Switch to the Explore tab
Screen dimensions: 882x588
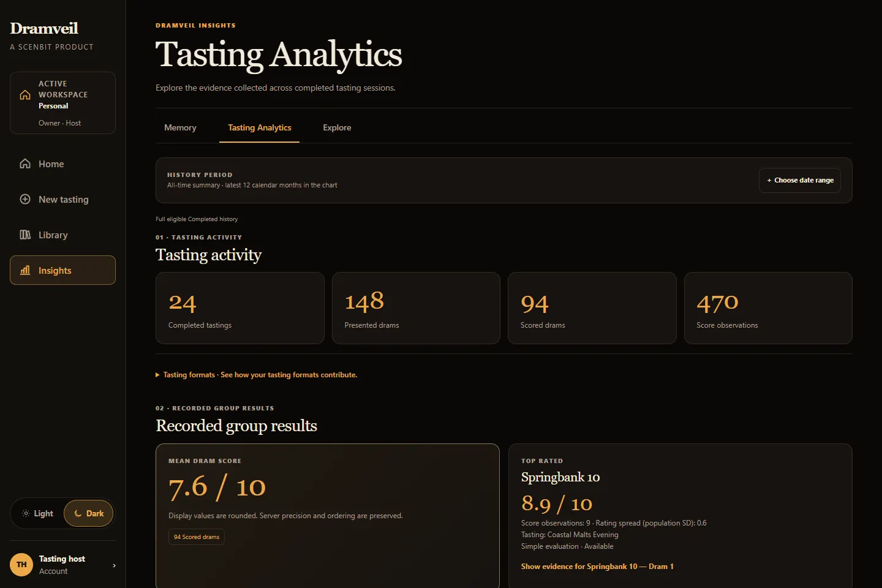pyautogui.click(x=337, y=127)
